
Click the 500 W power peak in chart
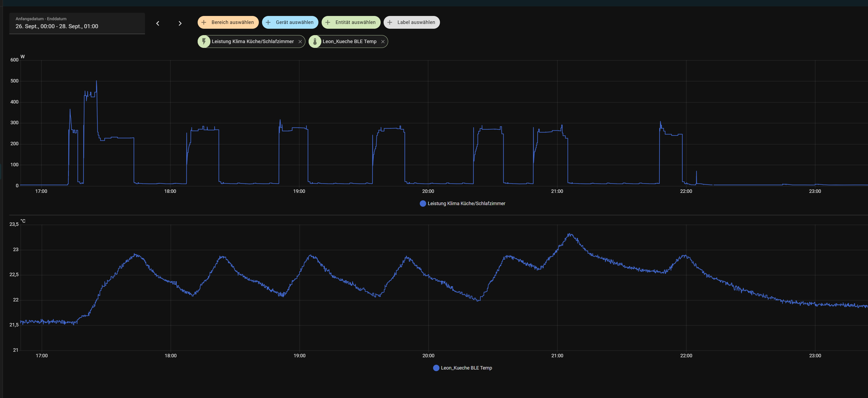tap(96, 81)
